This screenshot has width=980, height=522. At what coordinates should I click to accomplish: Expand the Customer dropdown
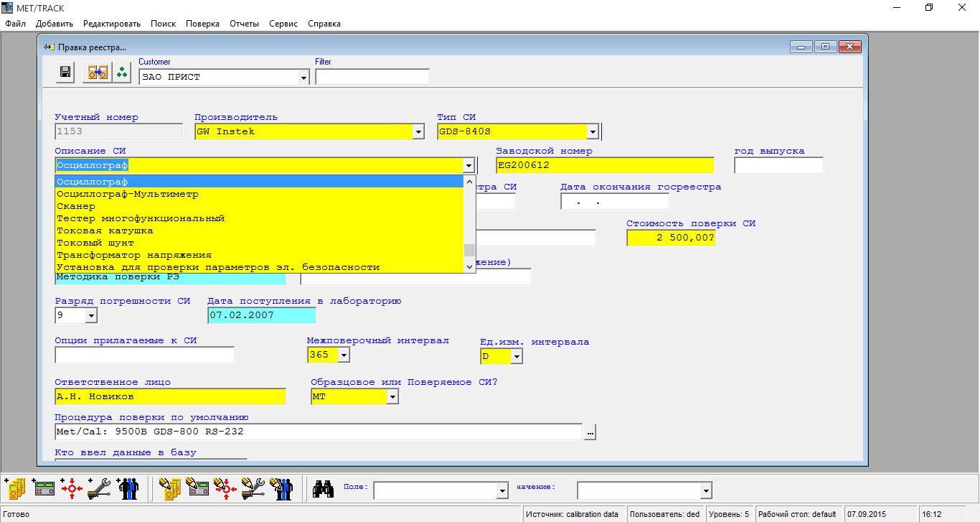pyautogui.click(x=303, y=78)
